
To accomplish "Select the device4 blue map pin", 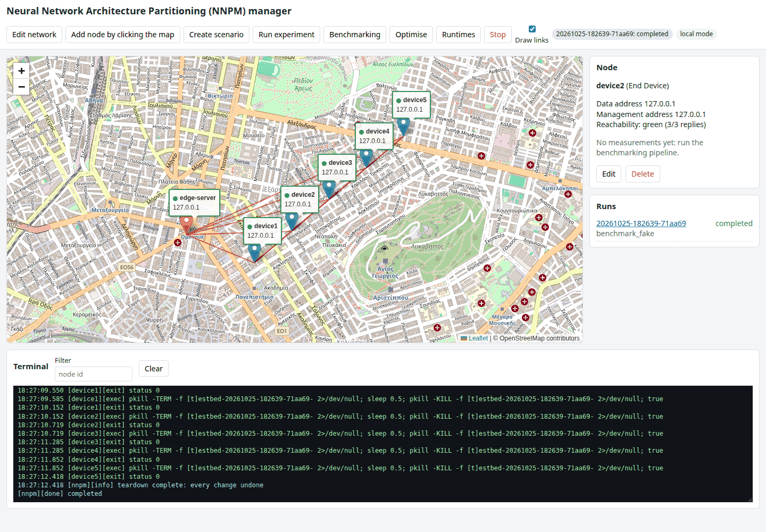I will [366, 158].
